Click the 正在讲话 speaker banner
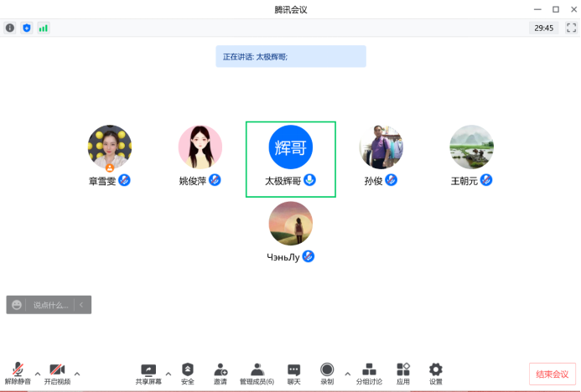The height and width of the screenshot is (392, 581). click(x=291, y=56)
